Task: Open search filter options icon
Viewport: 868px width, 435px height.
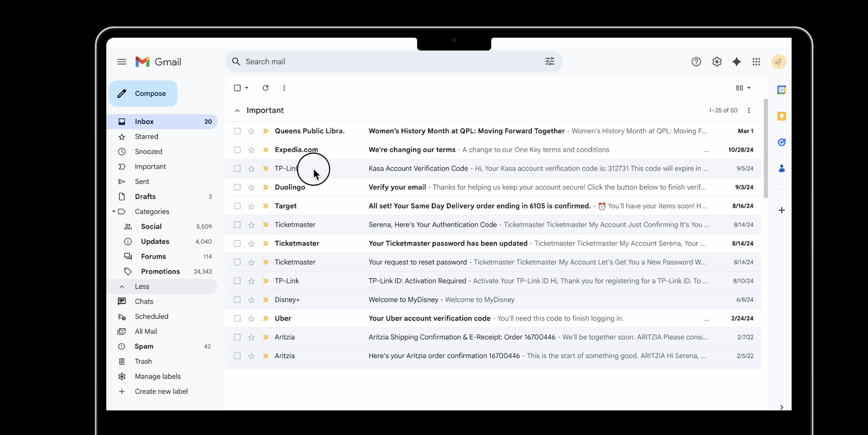Action: click(550, 61)
